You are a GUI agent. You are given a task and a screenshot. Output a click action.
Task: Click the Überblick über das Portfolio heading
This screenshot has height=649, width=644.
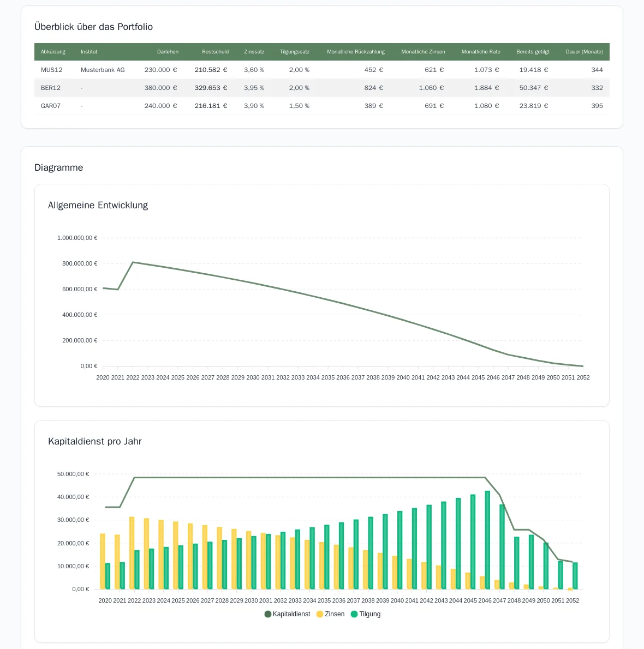coord(93,27)
